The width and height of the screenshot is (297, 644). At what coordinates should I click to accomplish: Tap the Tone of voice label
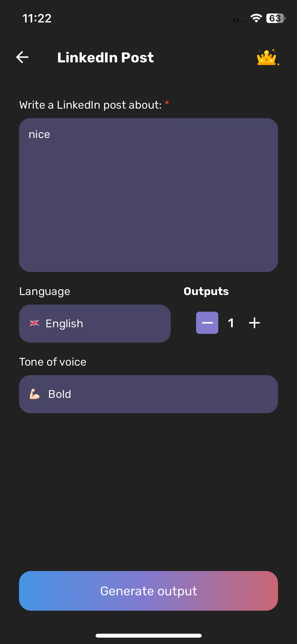click(53, 362)
